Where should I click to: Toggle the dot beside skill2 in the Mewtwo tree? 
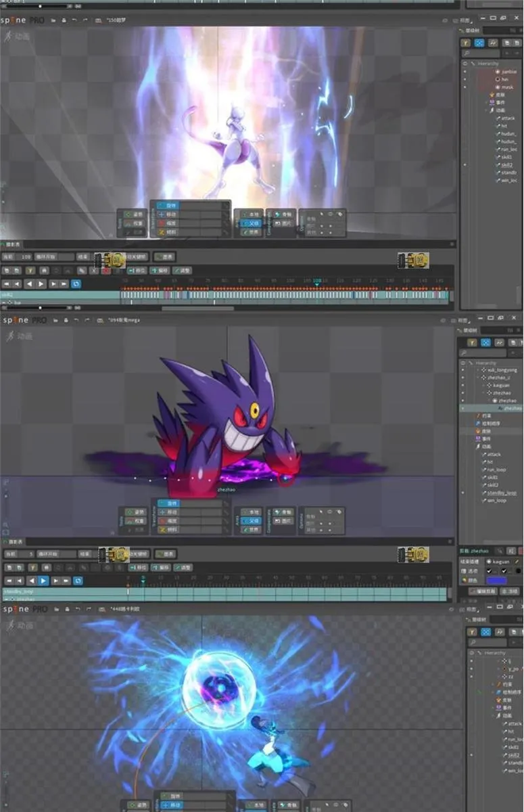click(x=465, y=164)
